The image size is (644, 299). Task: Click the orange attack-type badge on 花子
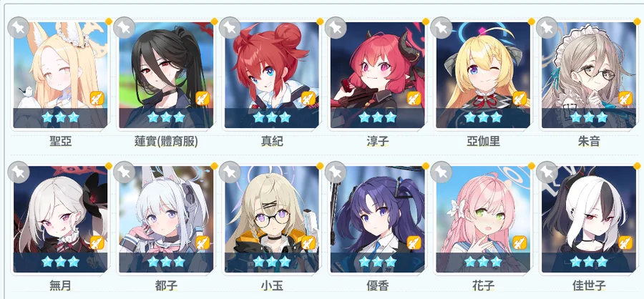519,242
